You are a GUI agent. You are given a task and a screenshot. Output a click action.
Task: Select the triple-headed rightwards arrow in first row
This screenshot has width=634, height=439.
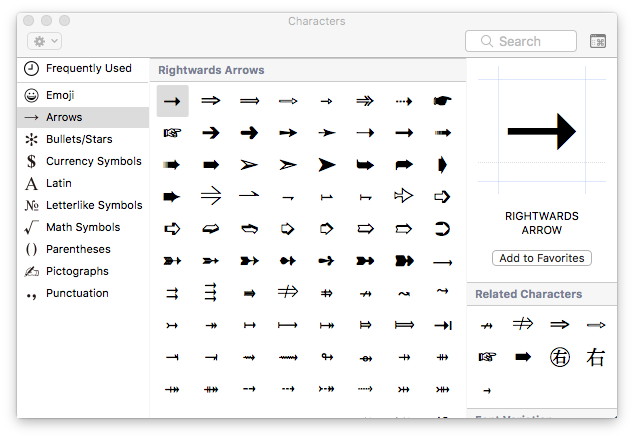(x=365, y=101)
